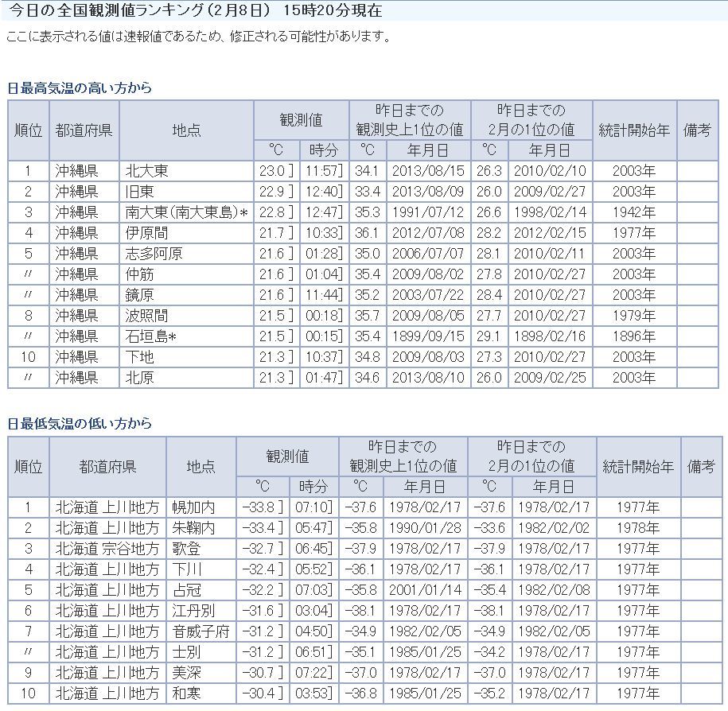Click the 北大東 station name
Viewport: 728px width, 711px height.
[147, 171]
